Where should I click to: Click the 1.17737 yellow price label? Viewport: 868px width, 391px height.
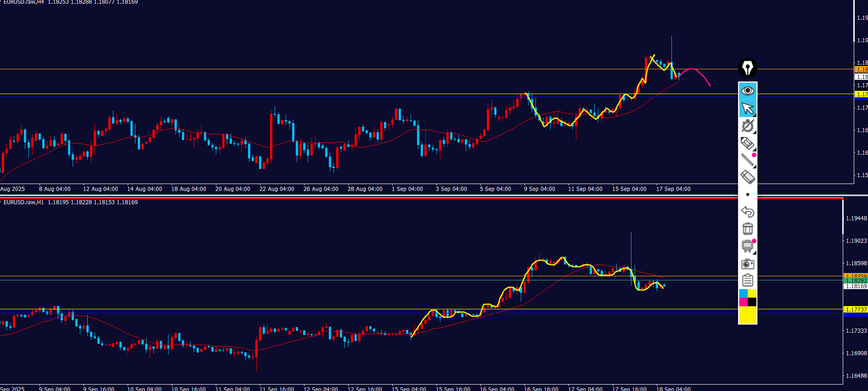[856, 310]
